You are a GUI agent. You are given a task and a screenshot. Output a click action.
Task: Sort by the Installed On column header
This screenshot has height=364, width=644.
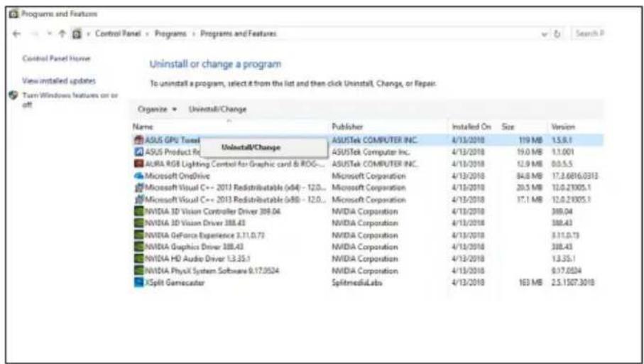(x=471, y=127)
